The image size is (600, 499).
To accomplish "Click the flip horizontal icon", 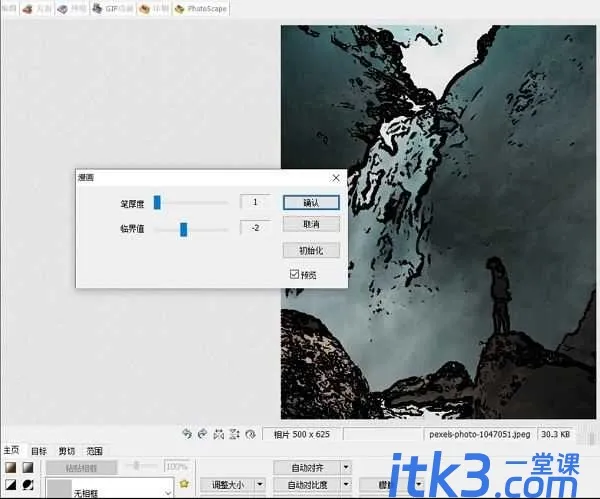I will click(218, 434).
